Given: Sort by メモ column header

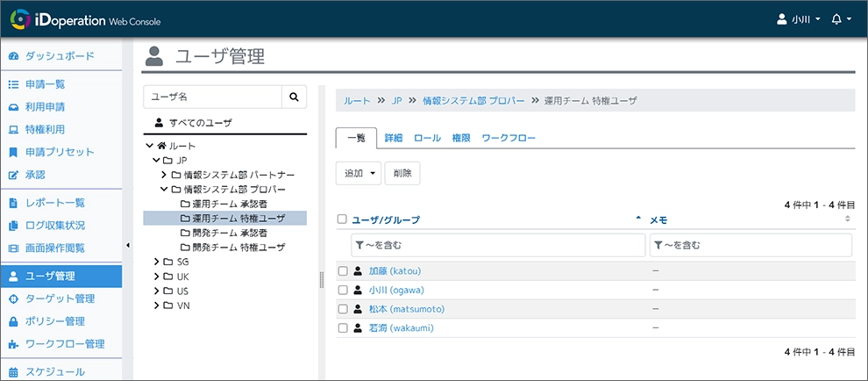Looking at the screenshot, I should pyautogui.click(x=658, y=219).
